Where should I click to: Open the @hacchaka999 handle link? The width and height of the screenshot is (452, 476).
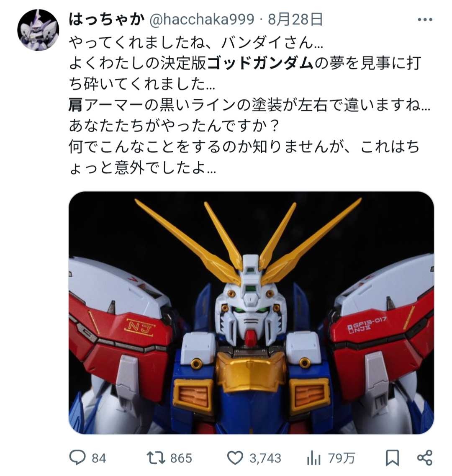[x=202, y=20]
